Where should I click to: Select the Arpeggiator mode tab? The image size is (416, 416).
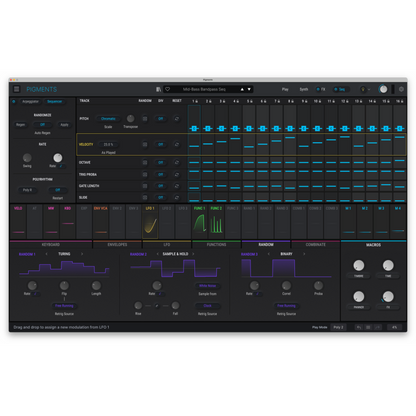(30, 101)
